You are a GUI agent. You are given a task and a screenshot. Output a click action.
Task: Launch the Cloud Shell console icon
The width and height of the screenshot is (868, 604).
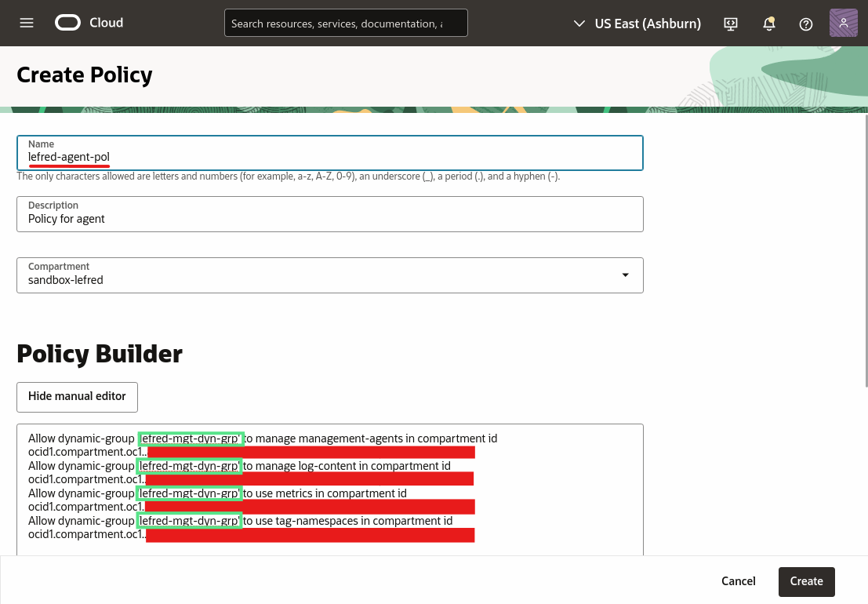(731, 24)
